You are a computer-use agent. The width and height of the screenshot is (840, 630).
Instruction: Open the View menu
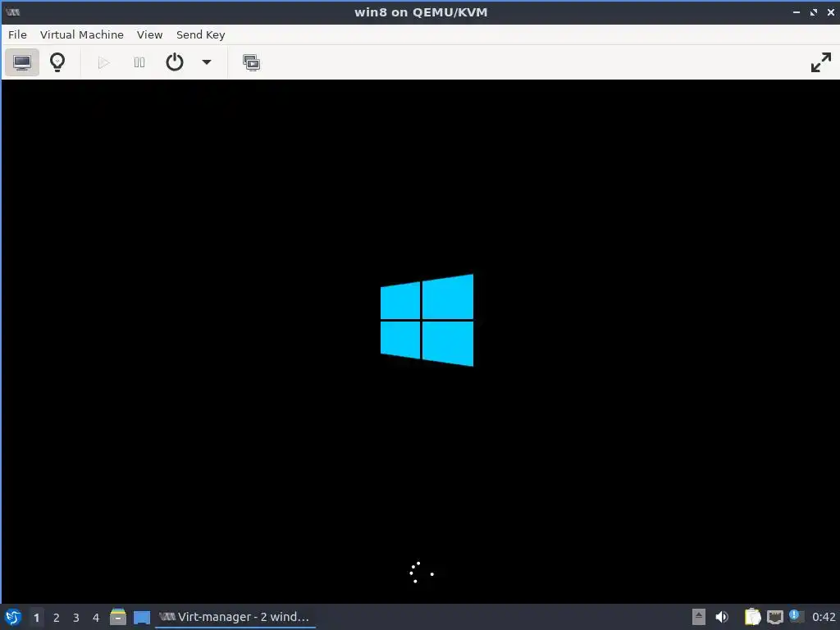(149, 34)
